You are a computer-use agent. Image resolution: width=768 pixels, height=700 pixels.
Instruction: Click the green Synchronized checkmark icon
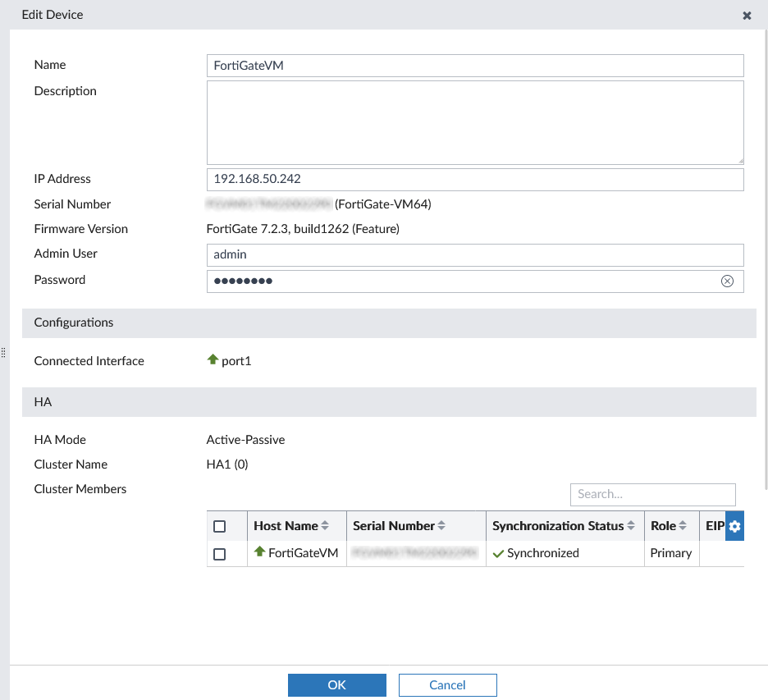click(x=498, y=552)
